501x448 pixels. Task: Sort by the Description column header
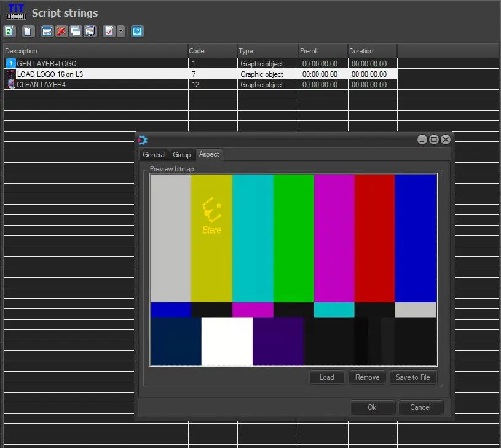(x=95, y=51)
